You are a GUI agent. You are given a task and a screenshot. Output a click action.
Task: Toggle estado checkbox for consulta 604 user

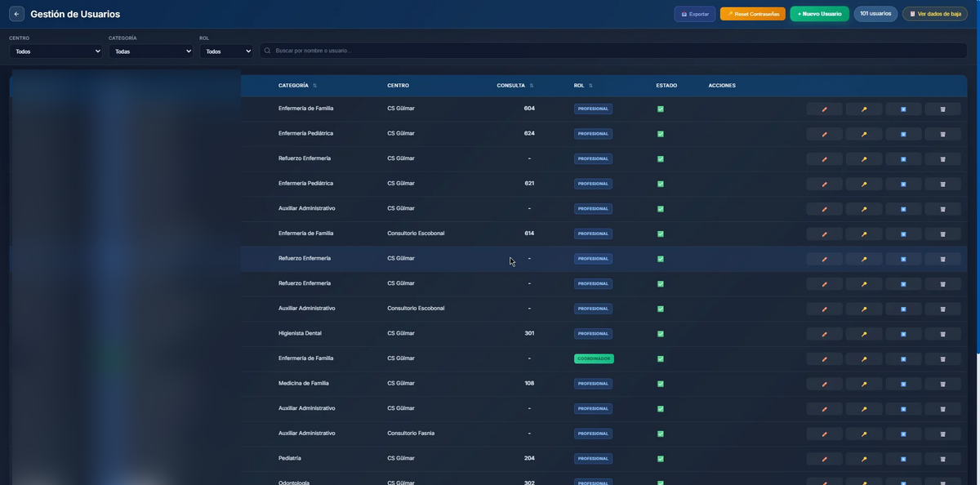(x=661, y=109)
